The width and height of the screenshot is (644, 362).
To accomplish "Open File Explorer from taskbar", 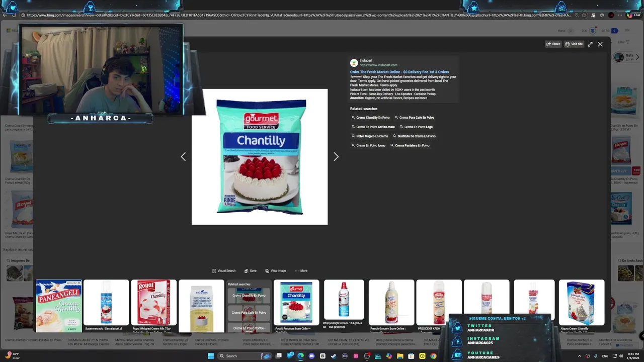I will 400,356.
